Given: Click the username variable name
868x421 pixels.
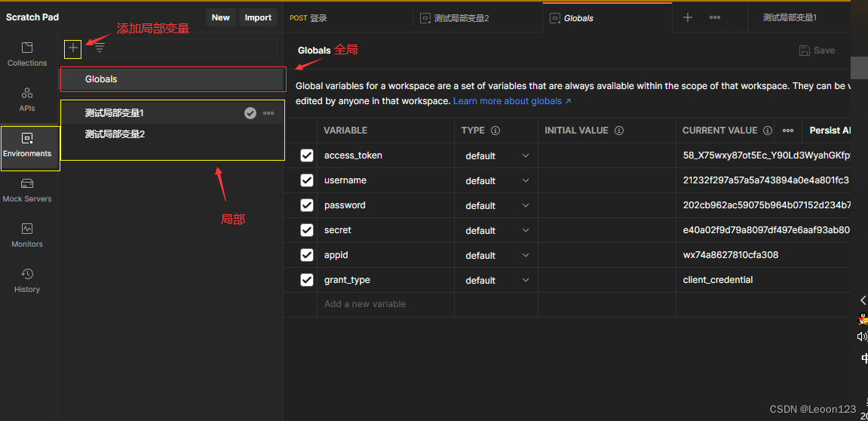Looking at the screenshot, I should point(345,180).
